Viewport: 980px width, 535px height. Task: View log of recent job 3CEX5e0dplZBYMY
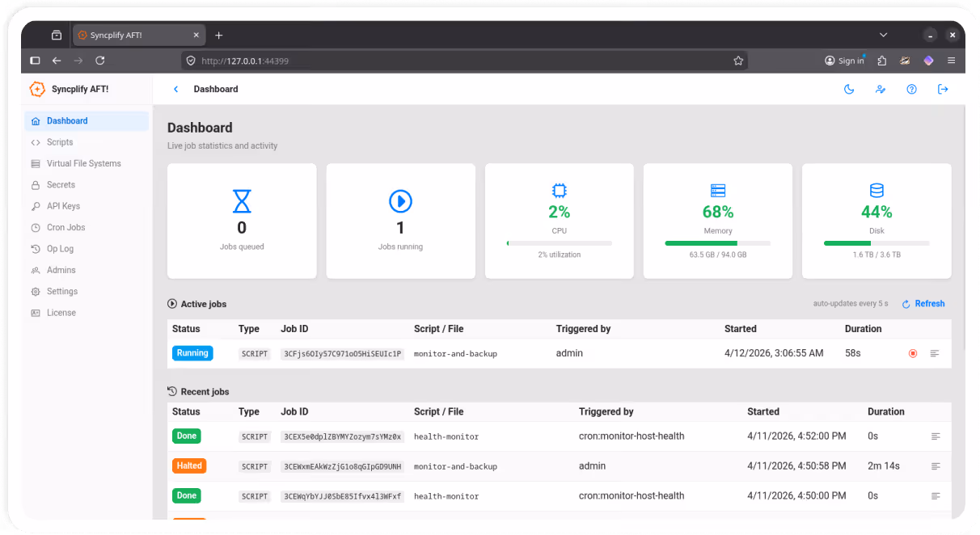pos(936,436)
